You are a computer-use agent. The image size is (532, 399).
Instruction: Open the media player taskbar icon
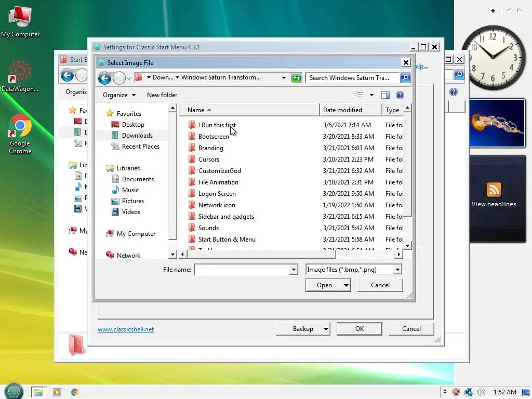tap(57, 392)
